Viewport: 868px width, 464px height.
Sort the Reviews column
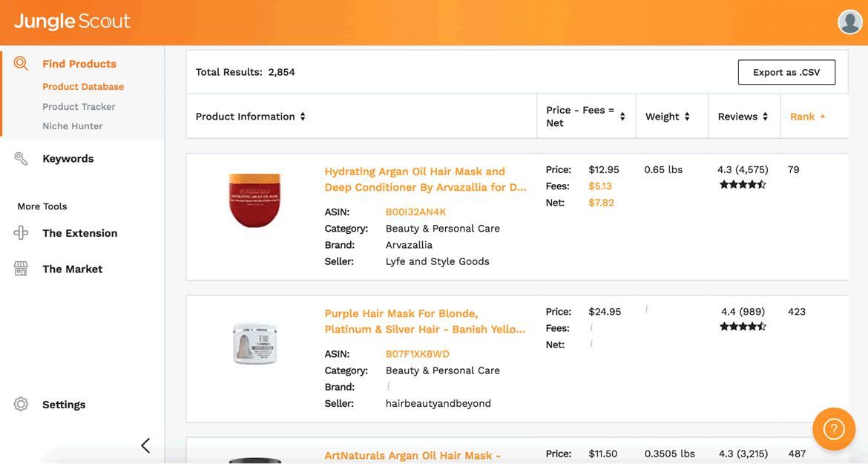point(765,117)
